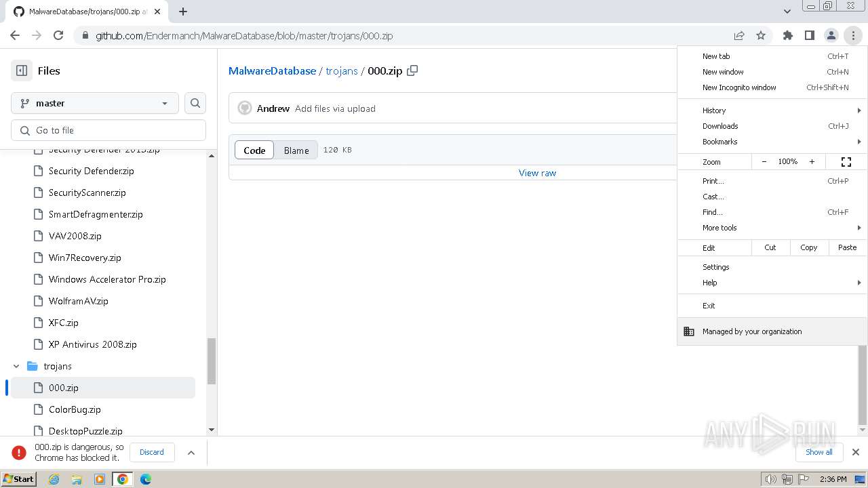
Task: Click the Go to file input
Action: tap(108, 130)
